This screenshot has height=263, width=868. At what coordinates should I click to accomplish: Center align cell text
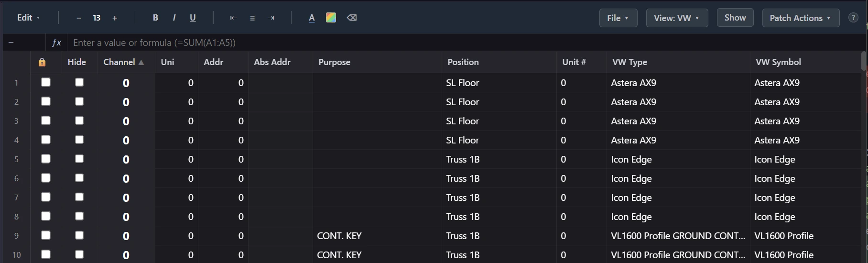pyautogui.click(x=252, y=18)
